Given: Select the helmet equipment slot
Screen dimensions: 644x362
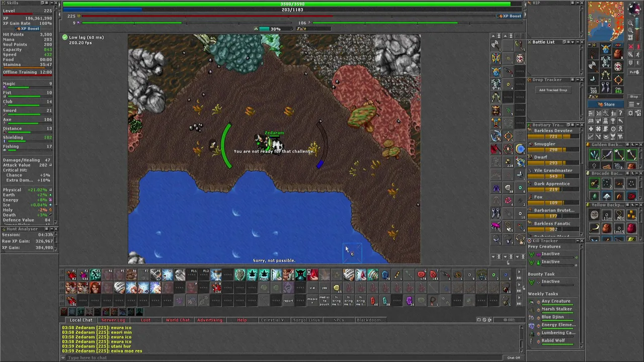Looking at the screenshot, I should click(x=606, y=49).
